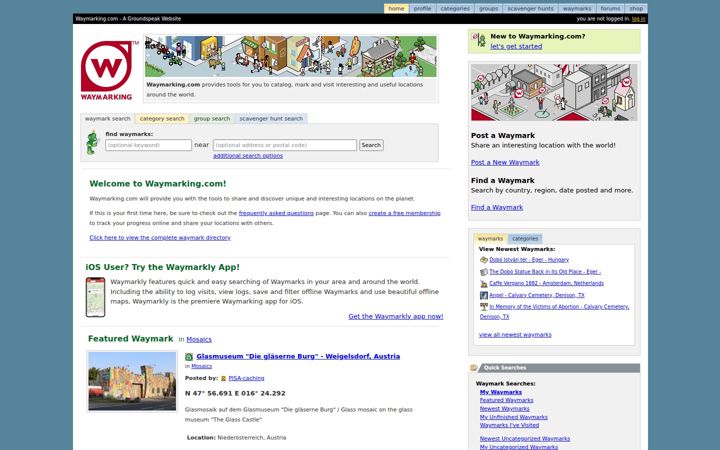Switch to group search tab
The width and height of the screenshot is (720, 450).
tap(212, 118)
